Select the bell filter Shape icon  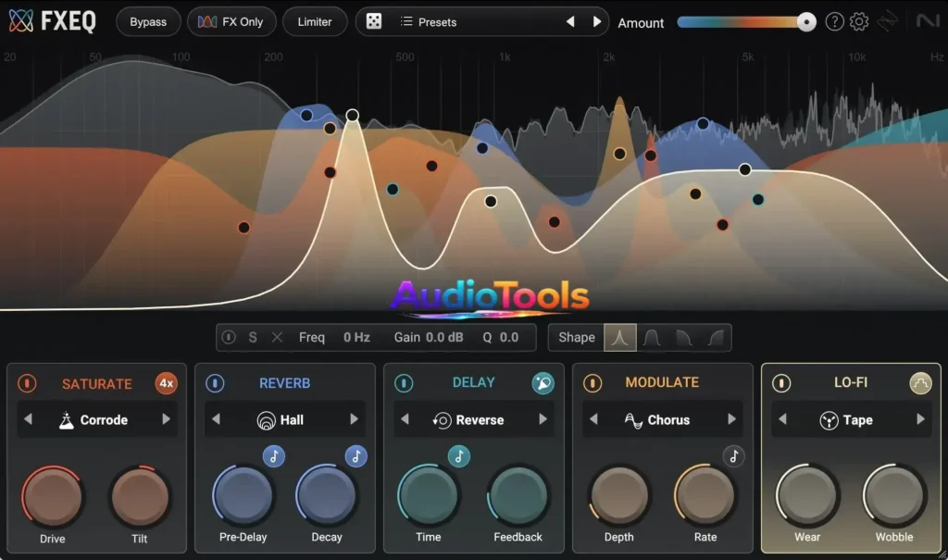click(x=620, y=337)
